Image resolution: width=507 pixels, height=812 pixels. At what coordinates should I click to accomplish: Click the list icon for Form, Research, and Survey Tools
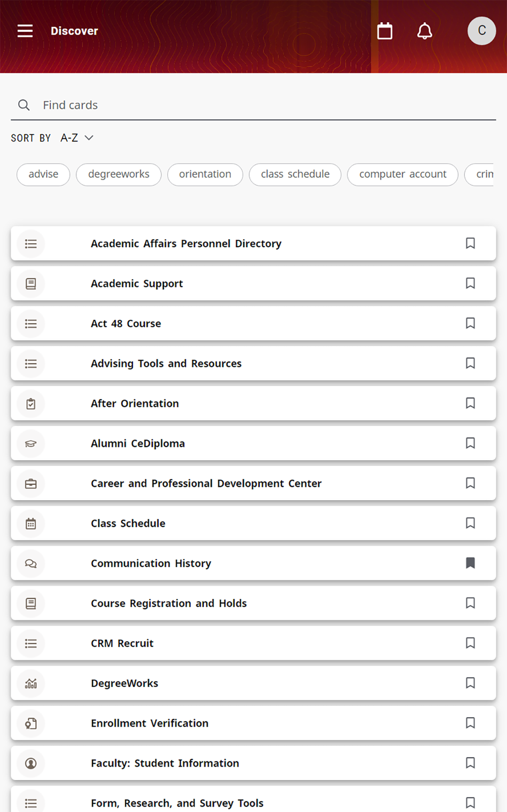(31, 803)
